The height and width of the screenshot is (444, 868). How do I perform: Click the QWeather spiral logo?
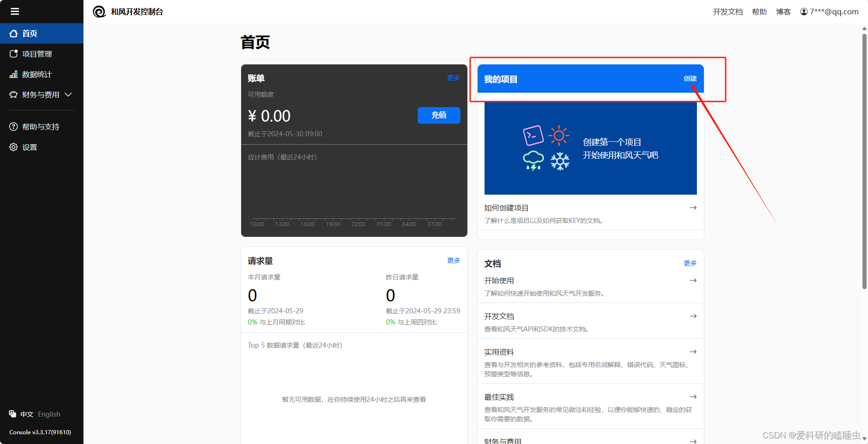tap(99, 12)
